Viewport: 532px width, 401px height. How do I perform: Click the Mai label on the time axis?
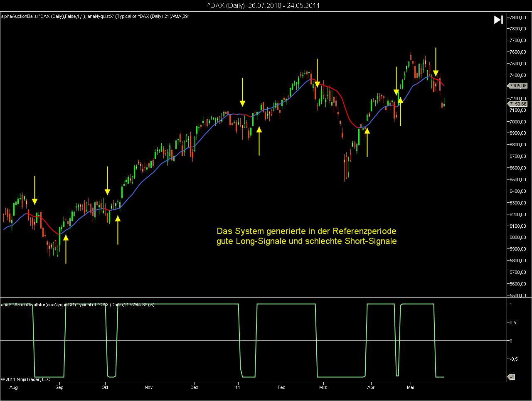coord(411,387)
